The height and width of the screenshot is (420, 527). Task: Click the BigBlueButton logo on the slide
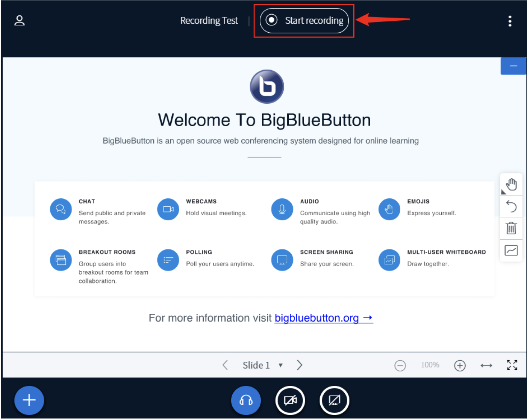click(x=267, y=86)
